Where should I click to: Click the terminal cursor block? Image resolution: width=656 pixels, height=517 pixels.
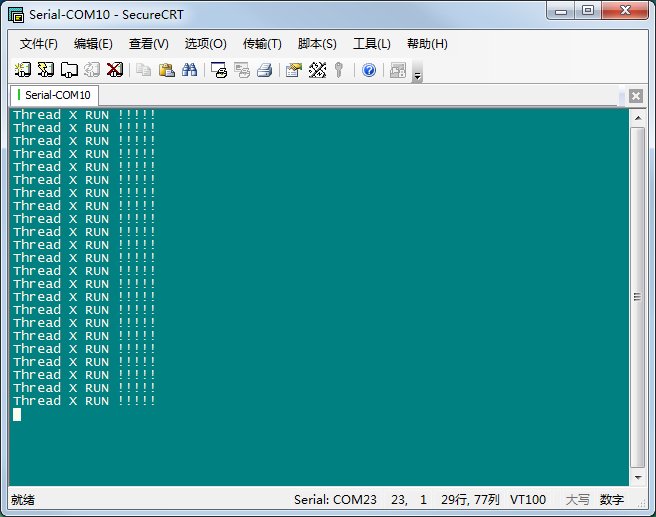point(17,415)
